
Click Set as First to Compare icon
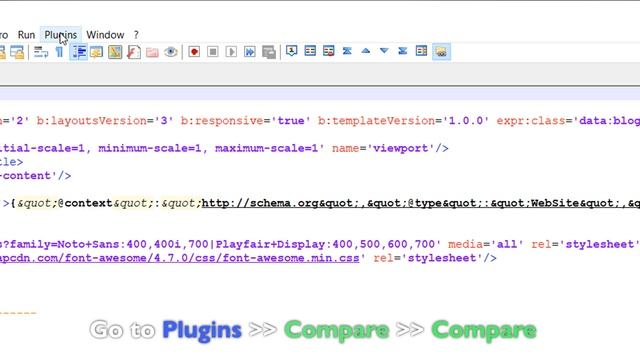point(291,51)
